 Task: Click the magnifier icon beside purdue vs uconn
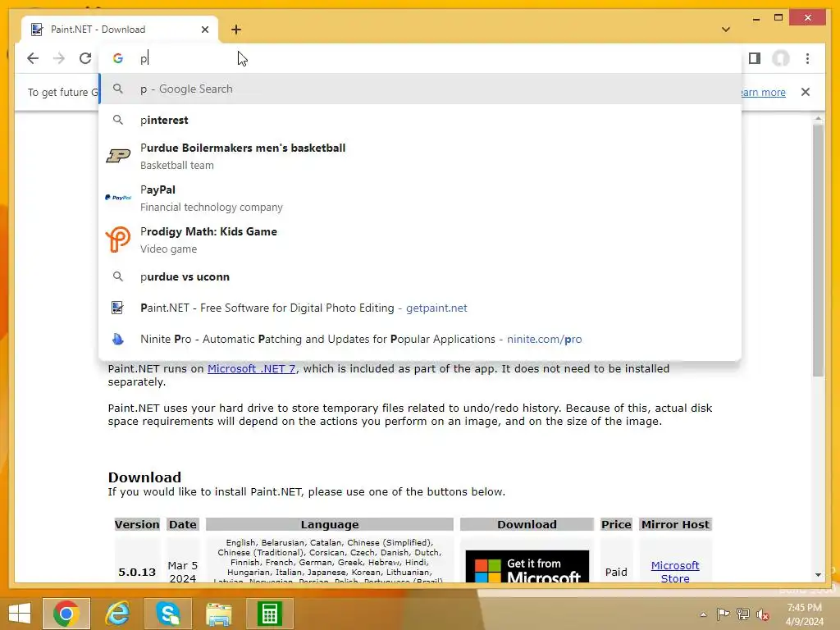[118, 277]
